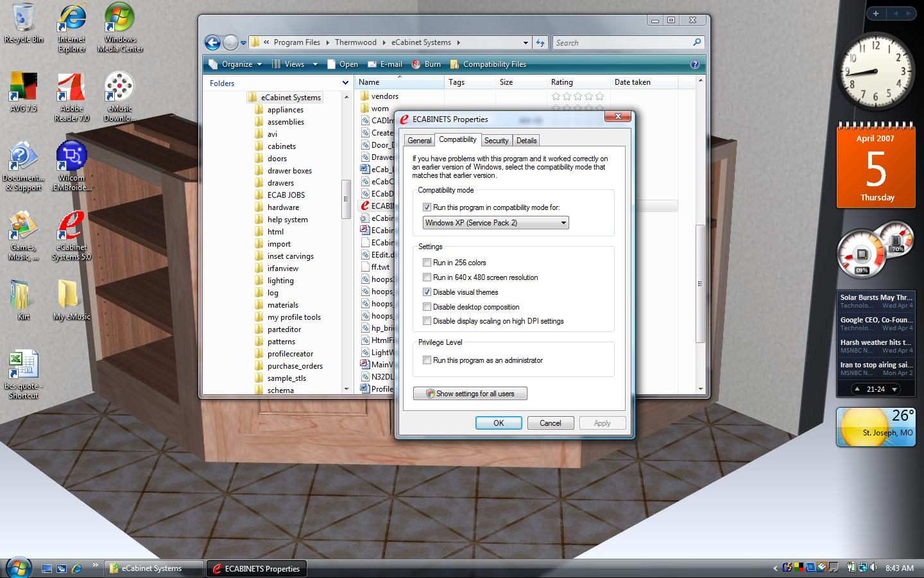Show hidden icons arrow in system tray
924x578 pixels.
click(775, 568)
